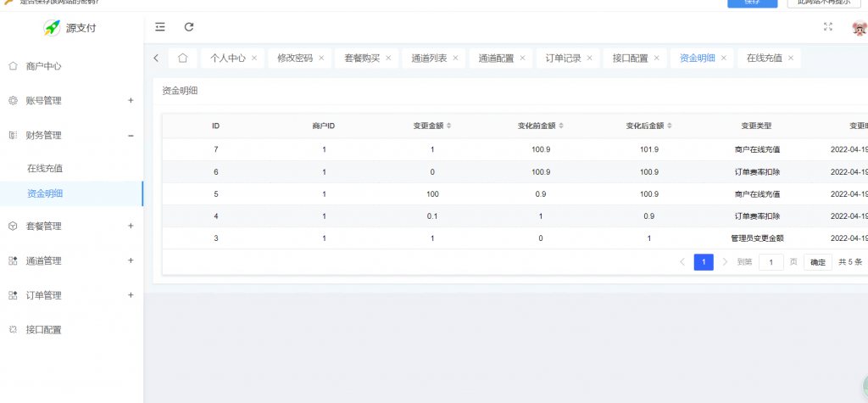Click the 确定 page jump button

pyautogui.click(x=817, y=262)
